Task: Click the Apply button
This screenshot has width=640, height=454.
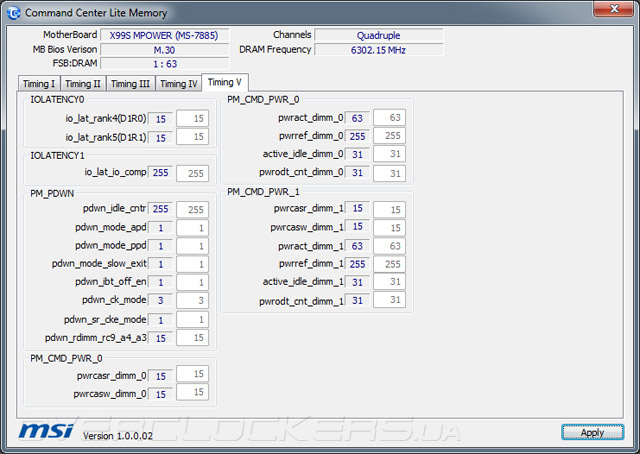Action: pos(592,432)
